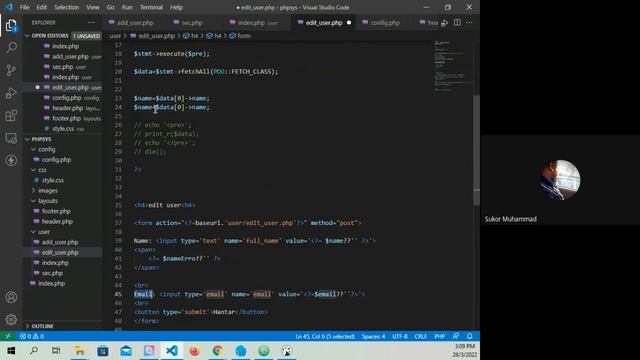Click the editor vertical scrollbar
Image resolution: width=640 pixels, height=360 pixels.
476,149
